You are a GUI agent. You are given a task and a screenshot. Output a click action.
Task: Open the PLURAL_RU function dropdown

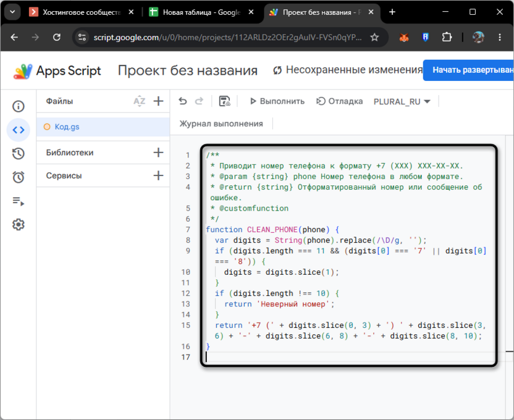click(x=402, y=101)
